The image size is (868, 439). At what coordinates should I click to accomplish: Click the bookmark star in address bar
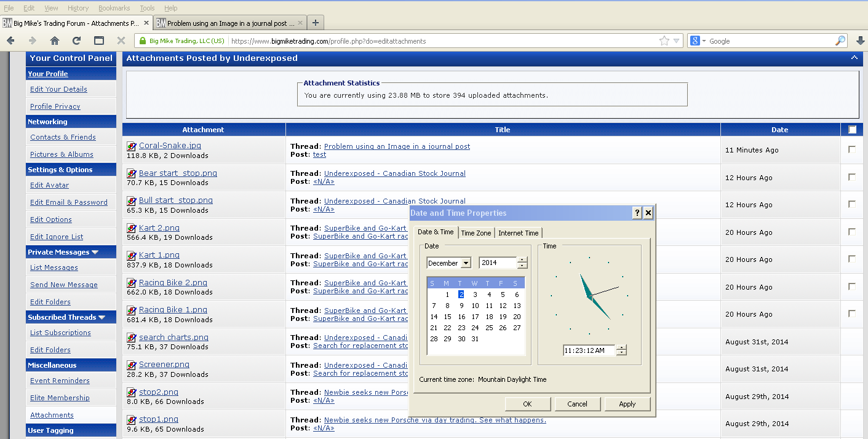[664, 41]
